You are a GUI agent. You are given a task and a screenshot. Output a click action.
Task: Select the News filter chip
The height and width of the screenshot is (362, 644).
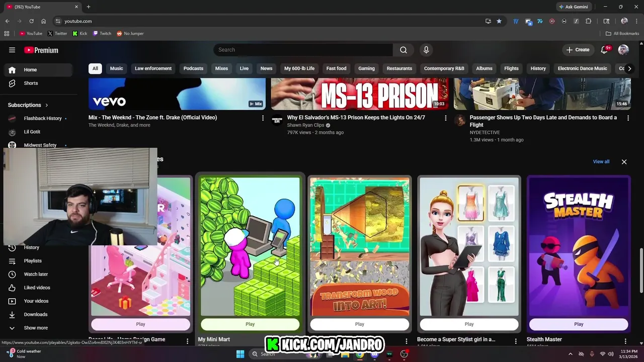(x=266, y=68)
